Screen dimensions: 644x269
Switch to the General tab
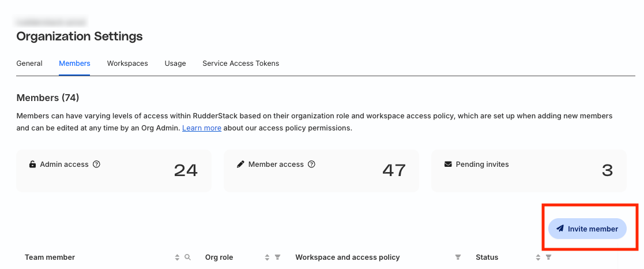[x=29, y=63]
